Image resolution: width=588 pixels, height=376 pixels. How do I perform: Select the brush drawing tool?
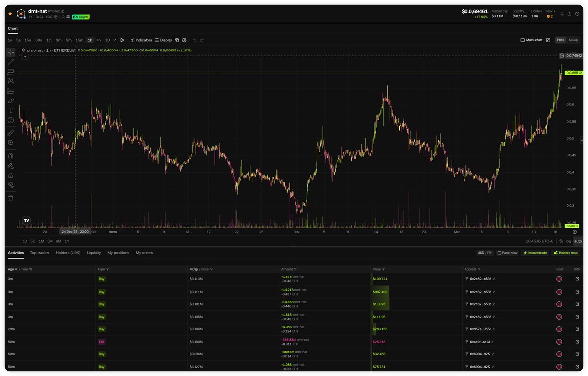point(11,100)
